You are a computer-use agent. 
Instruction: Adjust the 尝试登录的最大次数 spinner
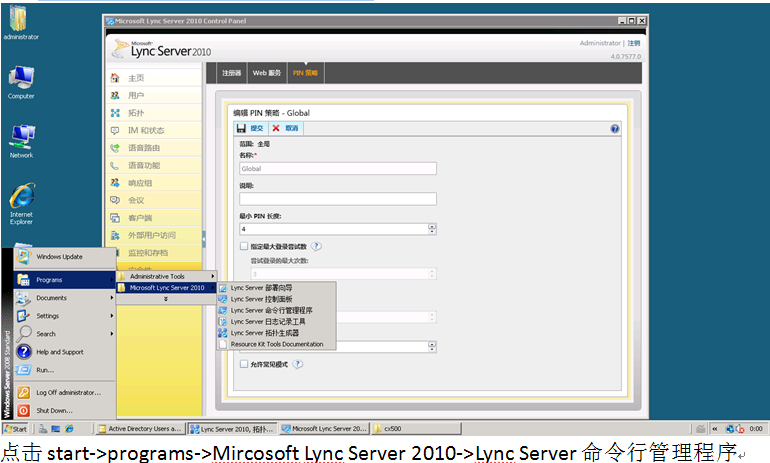click(432, 273)
